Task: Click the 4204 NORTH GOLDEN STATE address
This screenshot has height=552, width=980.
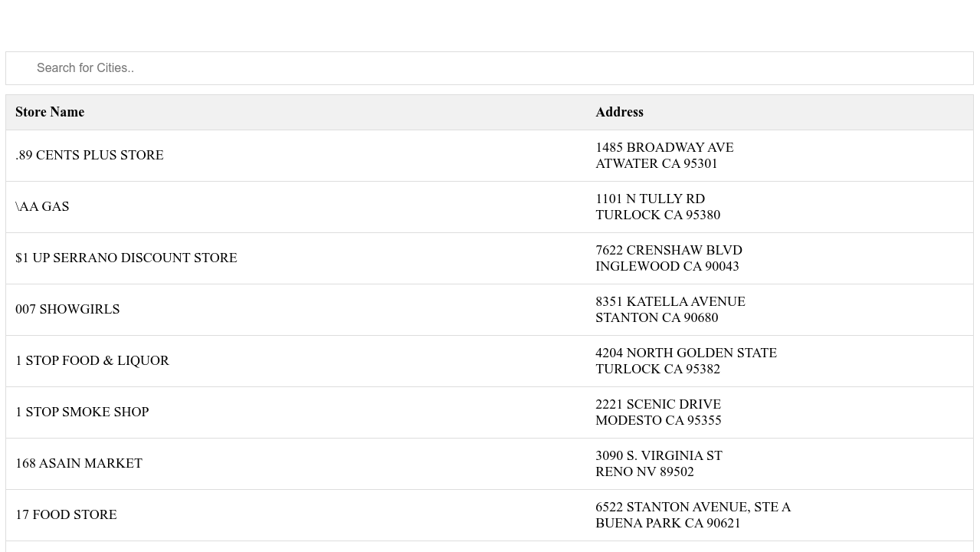Action: click(x=686, y=353)
